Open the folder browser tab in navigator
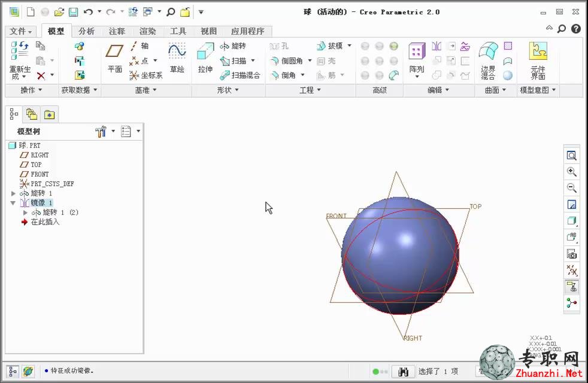This screenshot has height=383, width=588. [x=32, y=114]
